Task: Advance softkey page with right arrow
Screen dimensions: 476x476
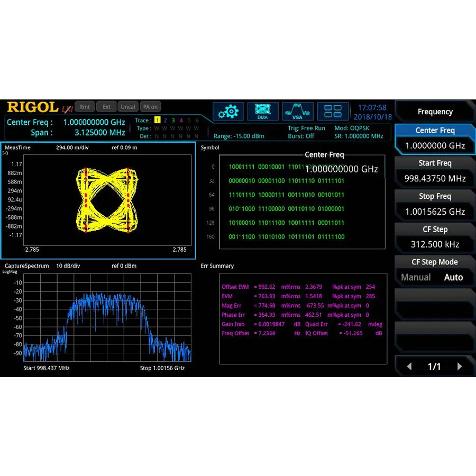Action: pos(461,366)
